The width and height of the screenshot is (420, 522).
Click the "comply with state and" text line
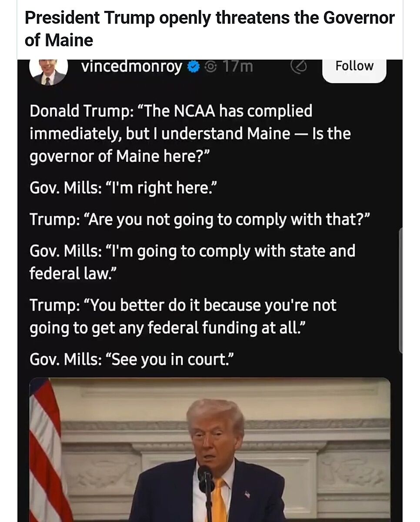192,251
